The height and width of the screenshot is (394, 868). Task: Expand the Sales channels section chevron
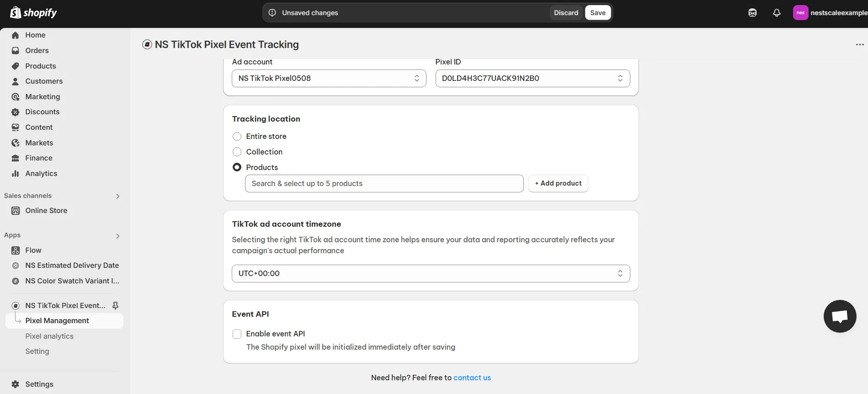coord(118,196)
